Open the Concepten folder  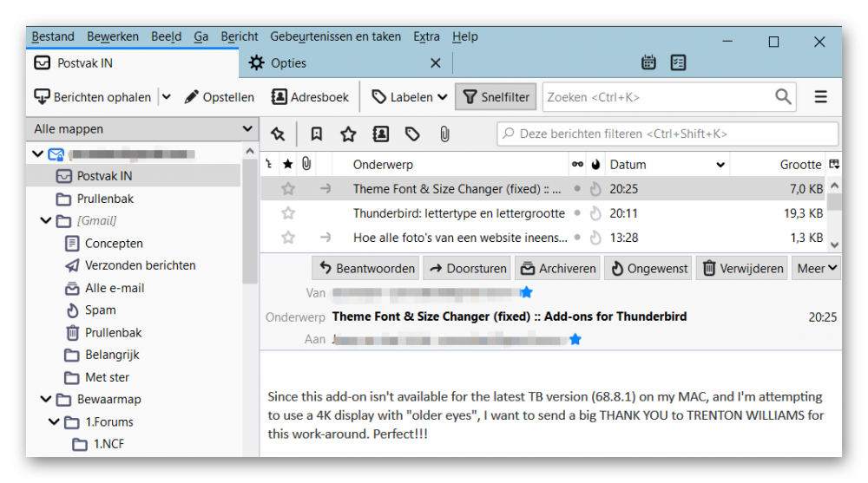coord(114,244)
